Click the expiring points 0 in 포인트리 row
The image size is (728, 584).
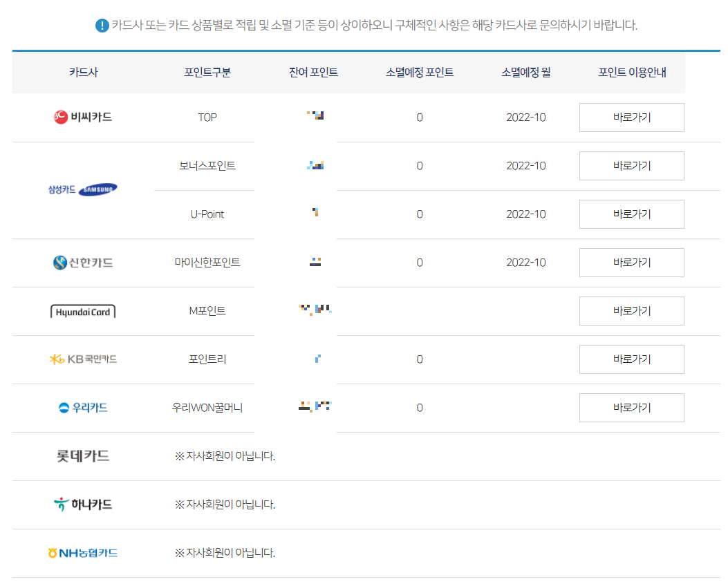tap(420, 359)
